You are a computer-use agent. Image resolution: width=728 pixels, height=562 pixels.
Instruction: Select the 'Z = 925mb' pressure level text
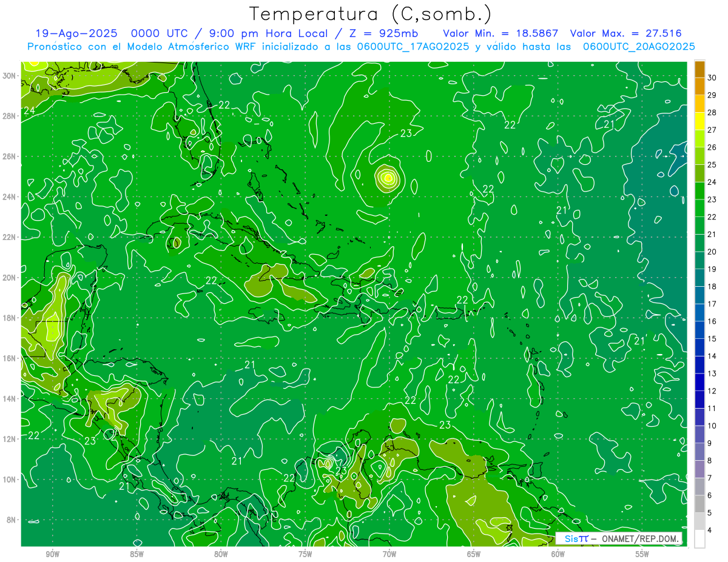[383, 33]
